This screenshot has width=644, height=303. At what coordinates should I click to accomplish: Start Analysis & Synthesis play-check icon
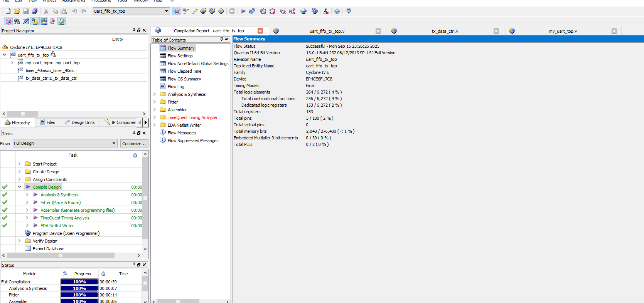point(252,11)
